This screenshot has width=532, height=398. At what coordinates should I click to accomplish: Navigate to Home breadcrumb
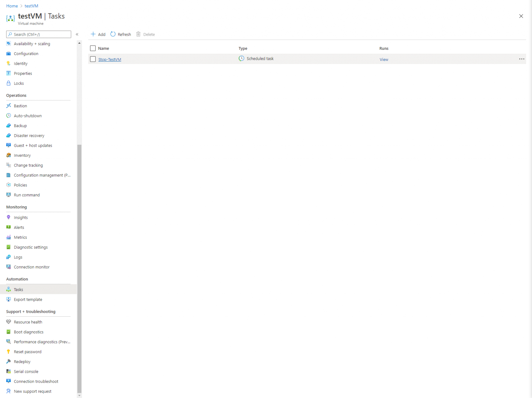coord(12,6)
